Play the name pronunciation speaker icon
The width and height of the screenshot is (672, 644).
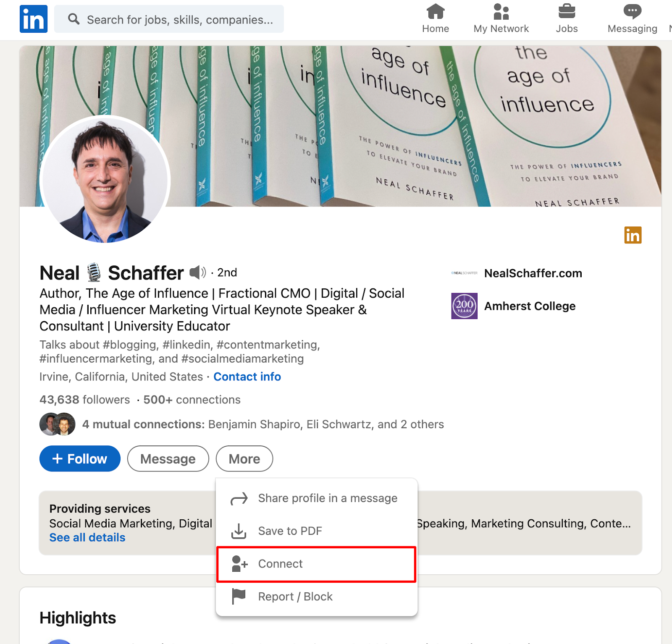click(197, 272)
